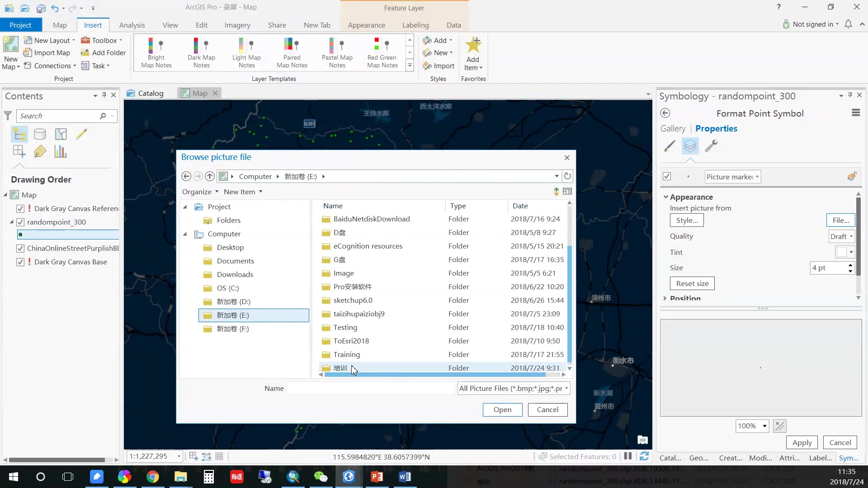Open the Quality Draft dropdown
868x488 pixels.
(841, 236)
